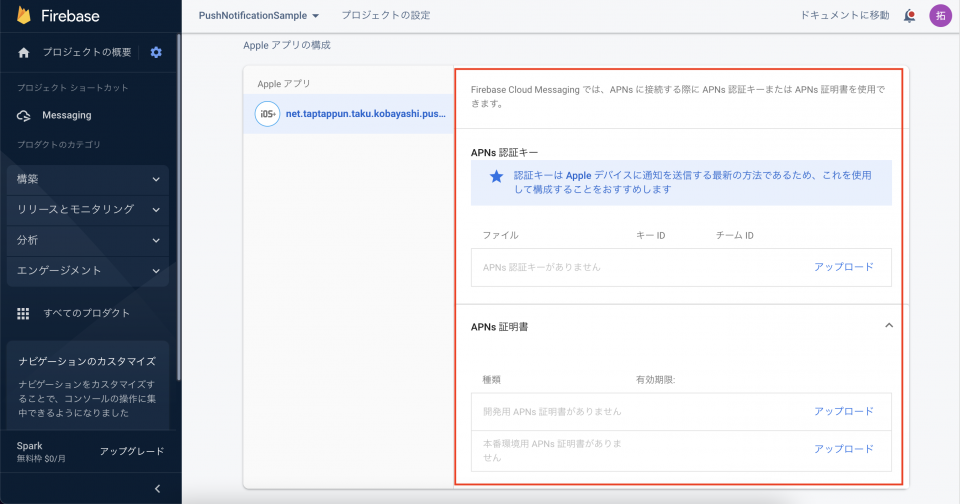Open project overview home icon
The width and height of the screenshot is (960, 504).
[x=24, y=53]
